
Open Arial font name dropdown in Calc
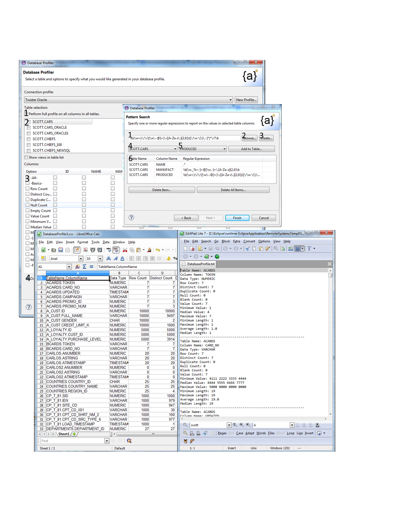(x=81, y=259)
